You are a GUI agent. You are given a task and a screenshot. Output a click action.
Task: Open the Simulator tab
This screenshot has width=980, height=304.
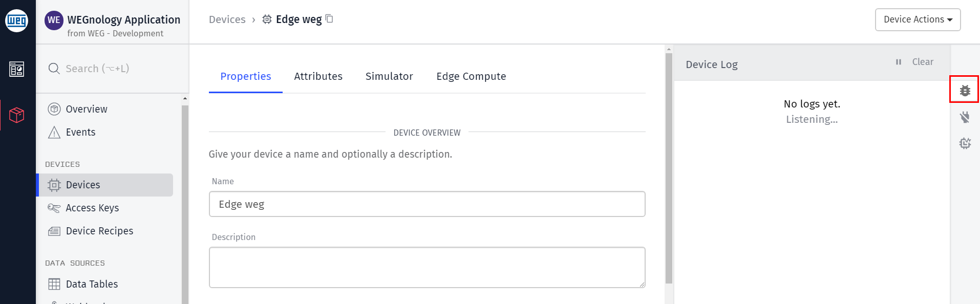(389, 76)
